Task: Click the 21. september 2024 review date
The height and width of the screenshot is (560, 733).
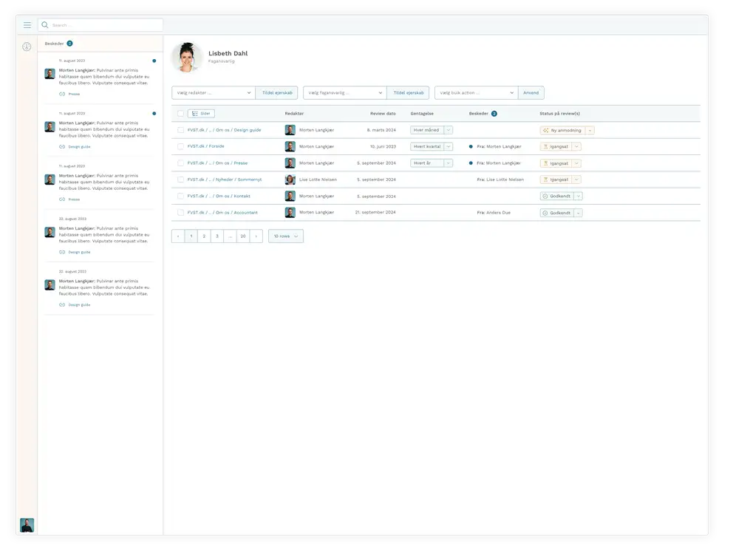Action: [x=375, y=212]
